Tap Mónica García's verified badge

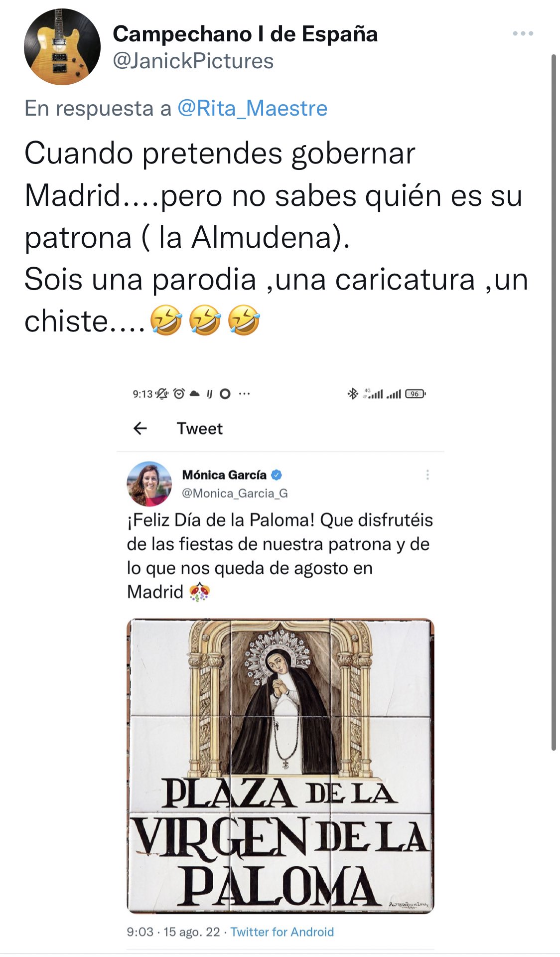point(277,475)
